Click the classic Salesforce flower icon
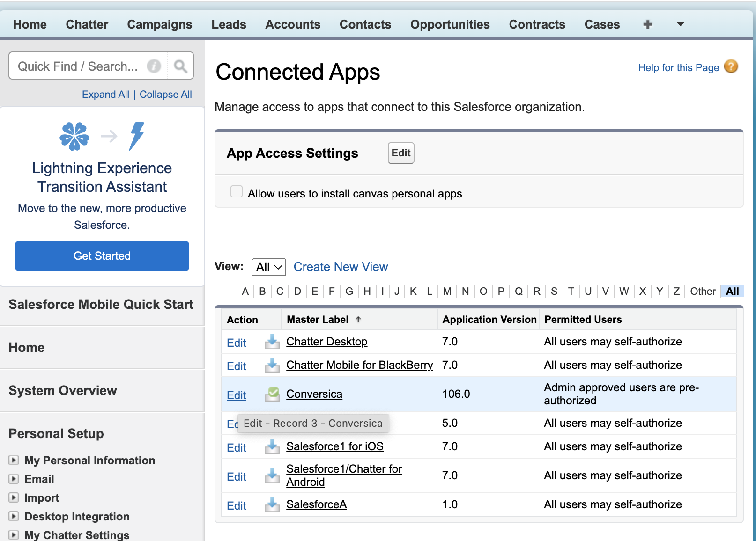The height and width of the screenshot is (541, 756). [74, 136]
